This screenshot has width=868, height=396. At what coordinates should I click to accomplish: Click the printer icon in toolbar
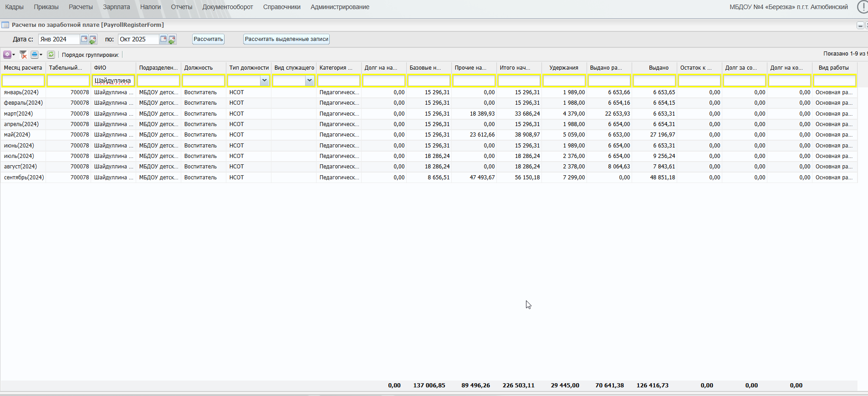[x=34, y=55]
